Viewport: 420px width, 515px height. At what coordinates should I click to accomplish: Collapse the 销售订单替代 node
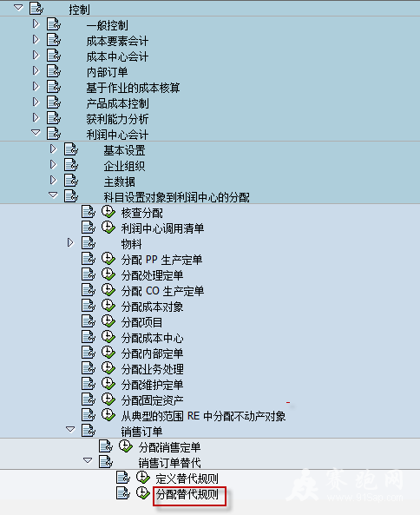pos(88,460)
